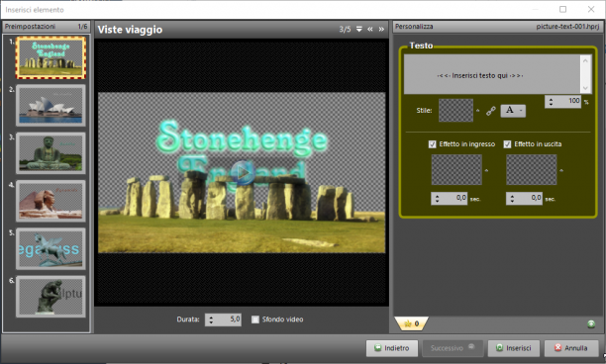Expand exit effect arrow

pyautogui.click(x=561, y=170)
